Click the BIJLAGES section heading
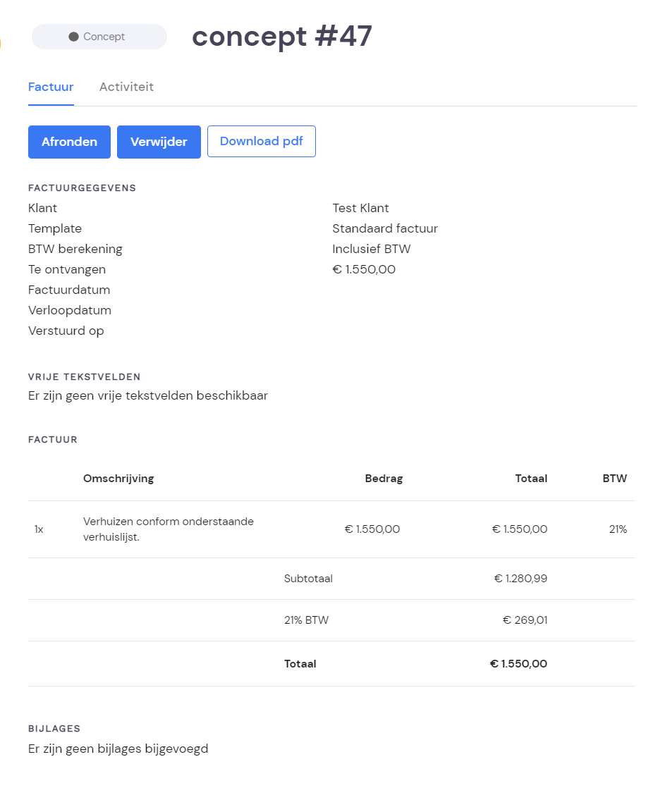The height and width of the screenshot is (812, 665). tap(54, 729)
